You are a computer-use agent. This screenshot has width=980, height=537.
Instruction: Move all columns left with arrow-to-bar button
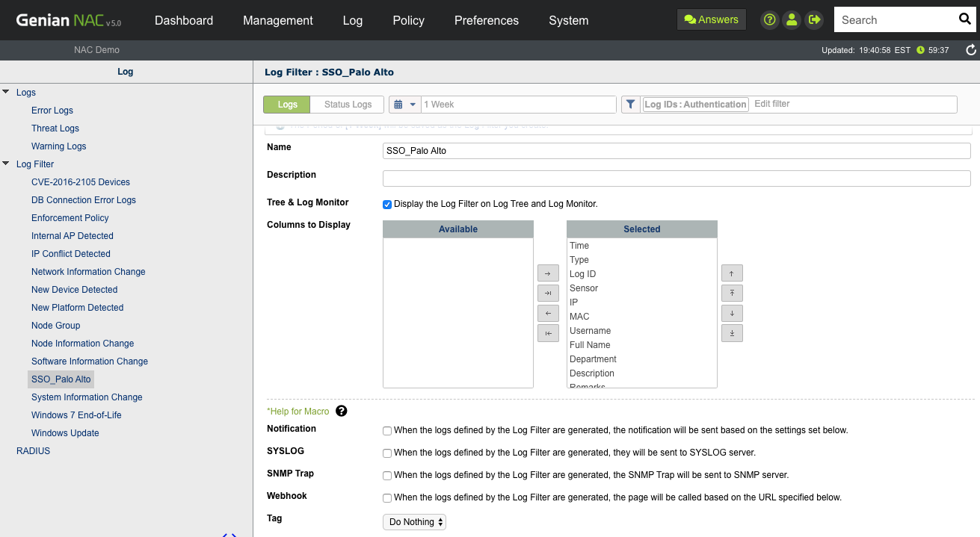548,333
